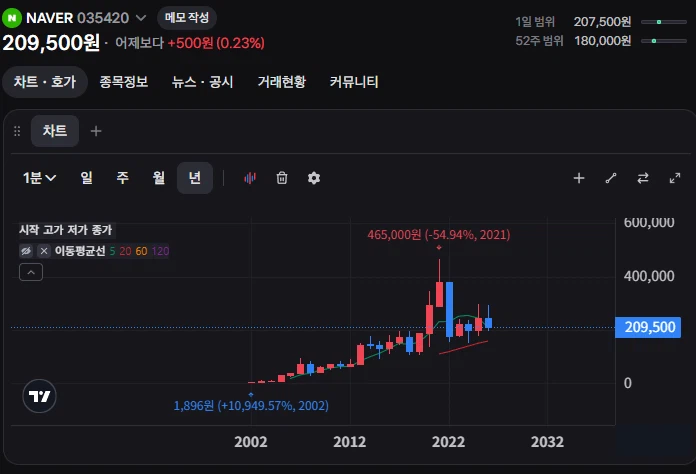This screenshot has width=696, height=474.
Task: Click the 2002 time axis label
Action: click(251, 442)
